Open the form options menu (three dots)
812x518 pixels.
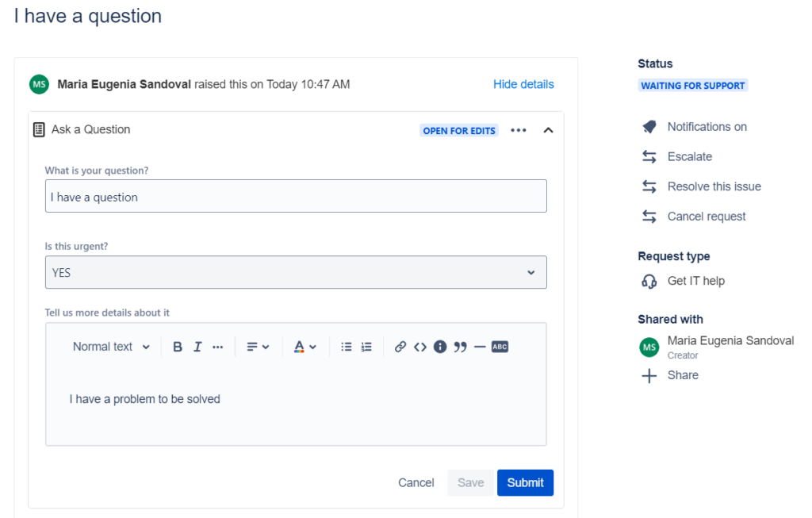point(518,129)
